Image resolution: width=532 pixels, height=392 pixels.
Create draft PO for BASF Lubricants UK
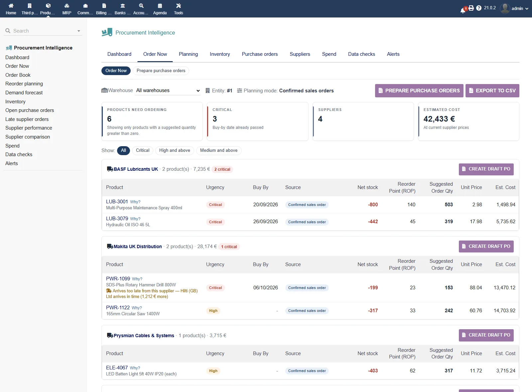[x=486, y=169]
